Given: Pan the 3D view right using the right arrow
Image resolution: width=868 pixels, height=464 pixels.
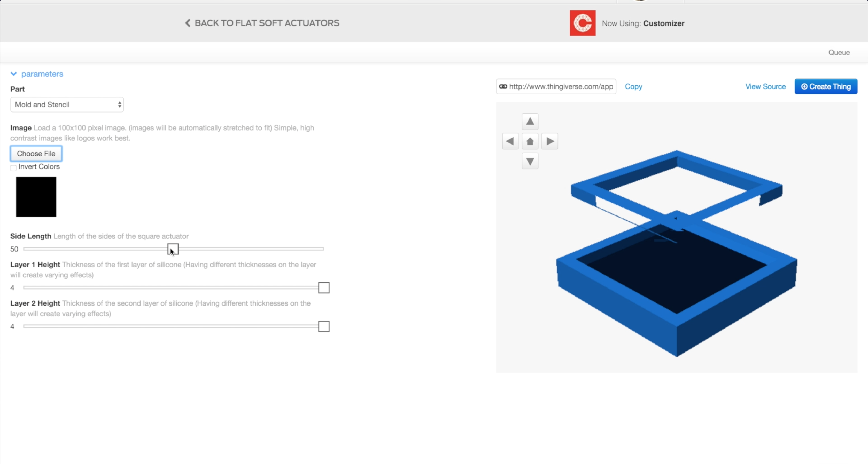Looking at the screenshot, I should (x=549, y=141).
